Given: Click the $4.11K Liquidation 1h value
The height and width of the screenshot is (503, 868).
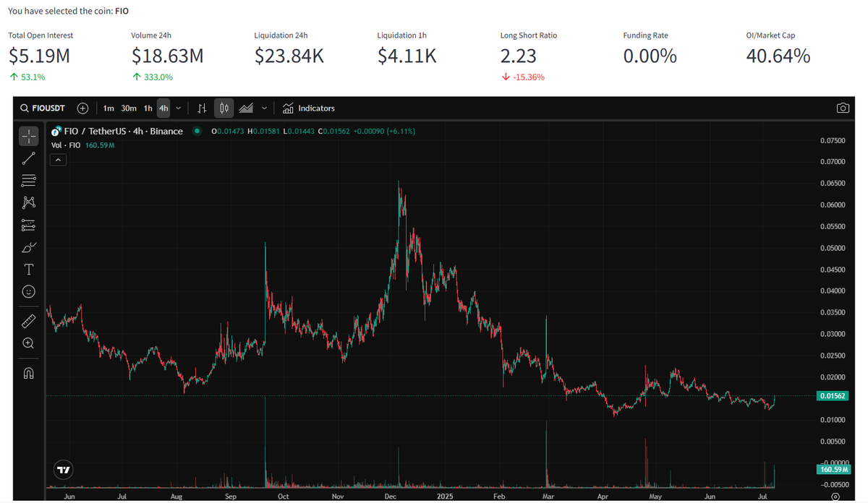Looking at the screenshot, I should 407,56.
